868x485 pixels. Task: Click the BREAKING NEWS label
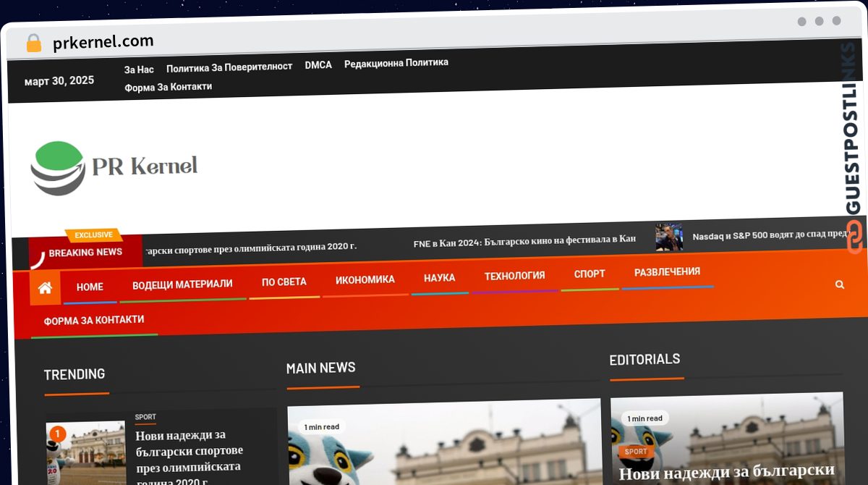click(x=85, y=253)
